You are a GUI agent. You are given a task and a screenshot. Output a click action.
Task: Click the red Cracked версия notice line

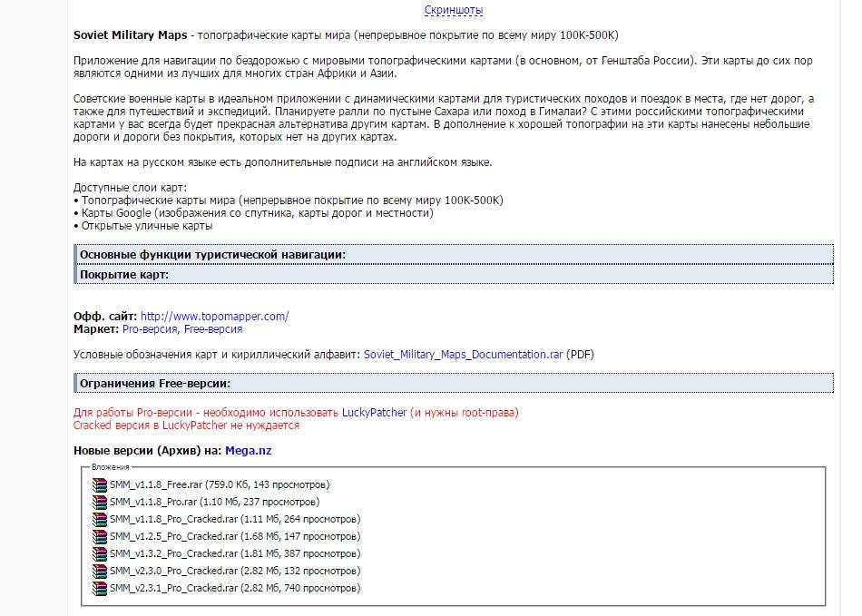tap(186, 425)
